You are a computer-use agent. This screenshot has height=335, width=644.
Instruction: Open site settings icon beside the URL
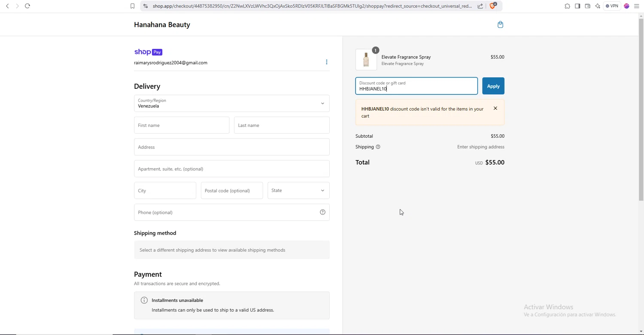[x=146, y=6]
